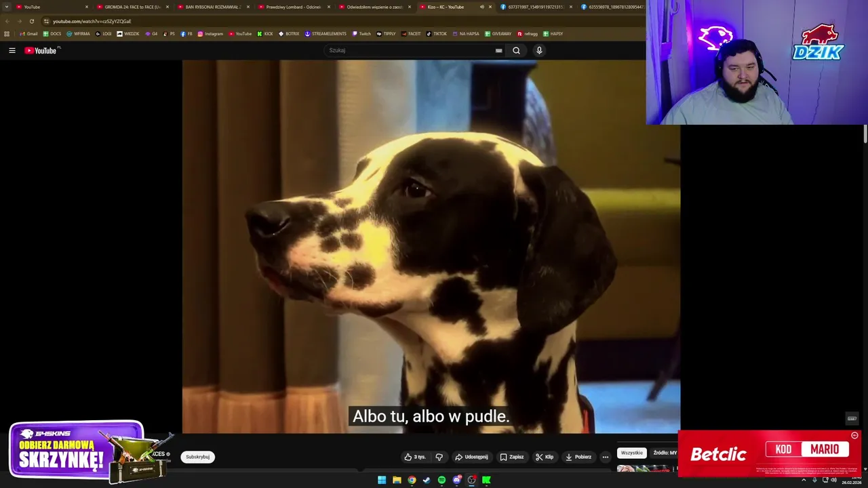
Task: Open the YouTube hamburger guide menu
Action: point(12,50)
